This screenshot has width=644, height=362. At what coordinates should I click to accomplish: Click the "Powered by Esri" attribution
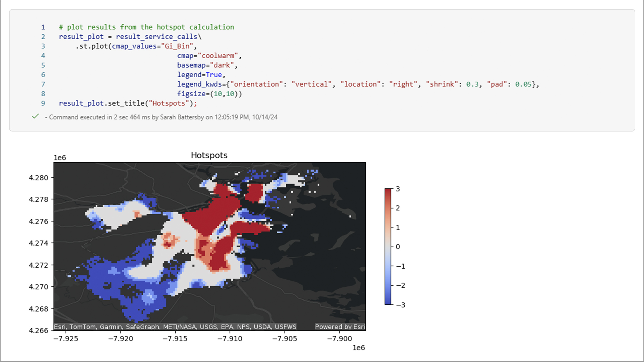[340, 327]
